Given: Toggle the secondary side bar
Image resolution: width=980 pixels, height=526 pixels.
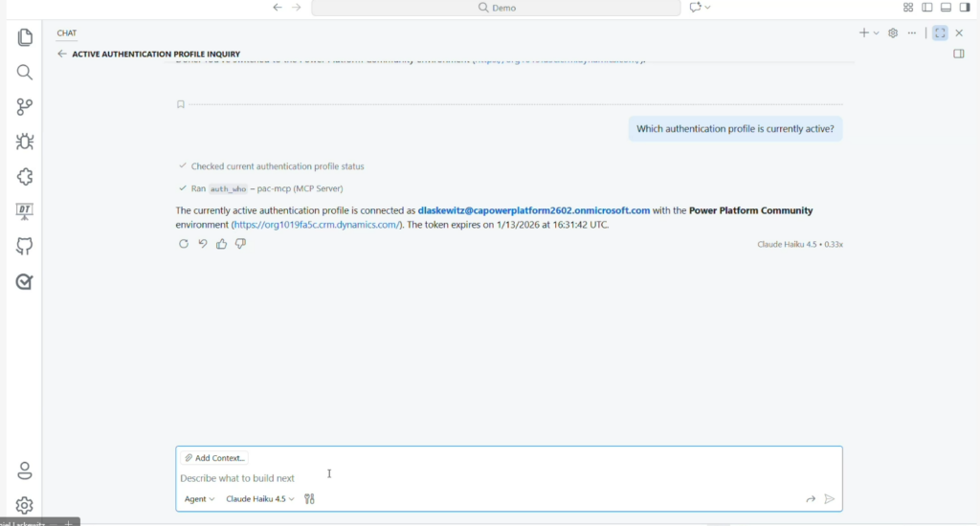Looking at the screenshot, I should [x=965, y=8].
